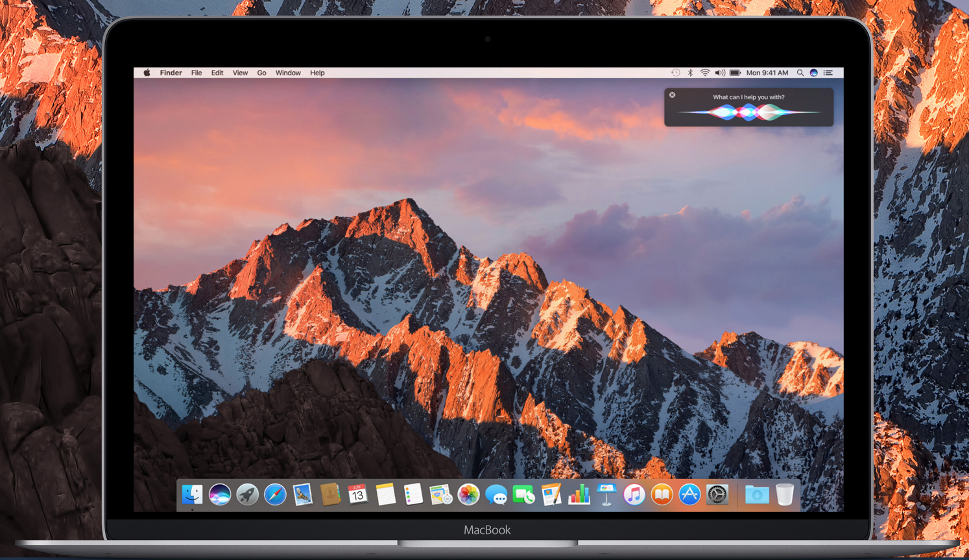The image size is (969, 560).
Task: Open the File menu
Action: pyautogui.click(x=197, y=73)
